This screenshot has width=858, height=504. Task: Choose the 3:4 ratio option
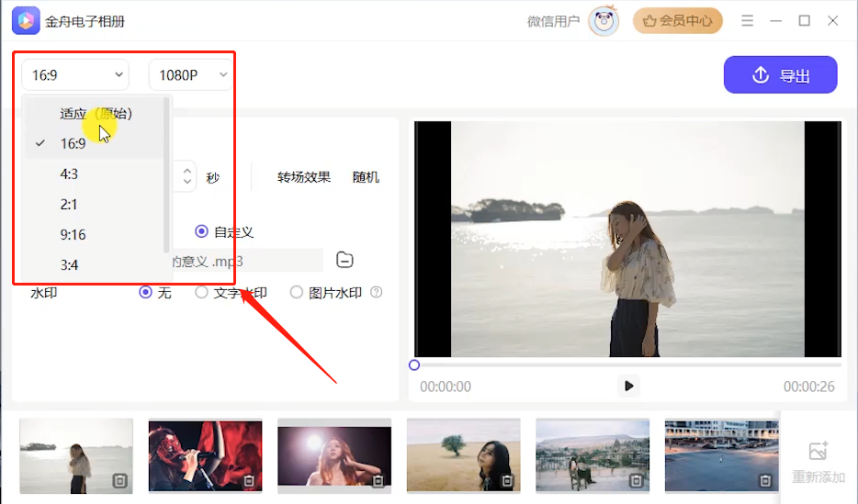(94, 265)
